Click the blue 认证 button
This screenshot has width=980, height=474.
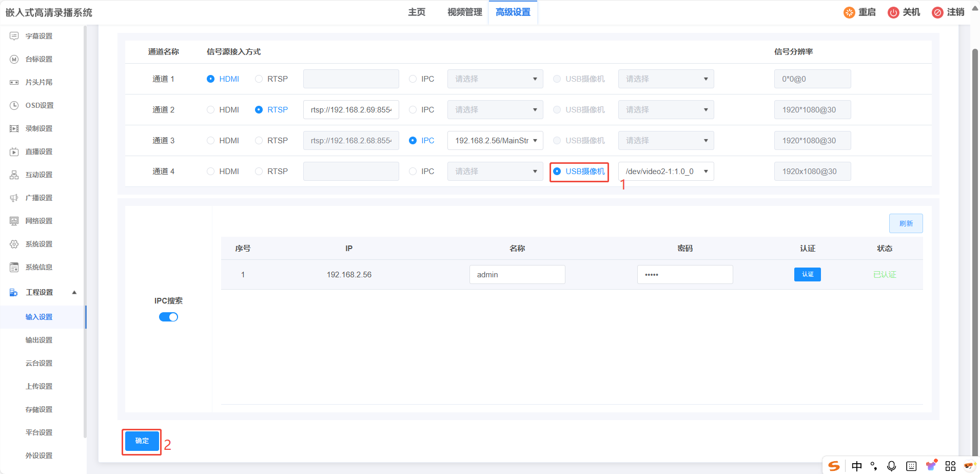[x=808, y=274]
